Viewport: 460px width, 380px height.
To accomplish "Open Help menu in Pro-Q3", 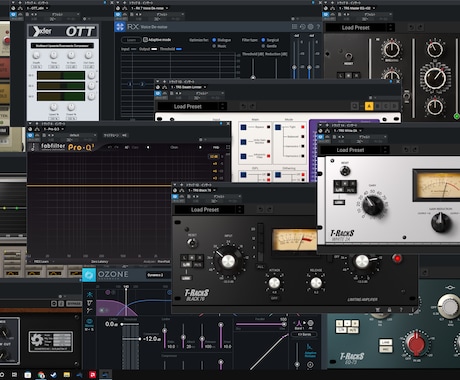I will 216,147.
